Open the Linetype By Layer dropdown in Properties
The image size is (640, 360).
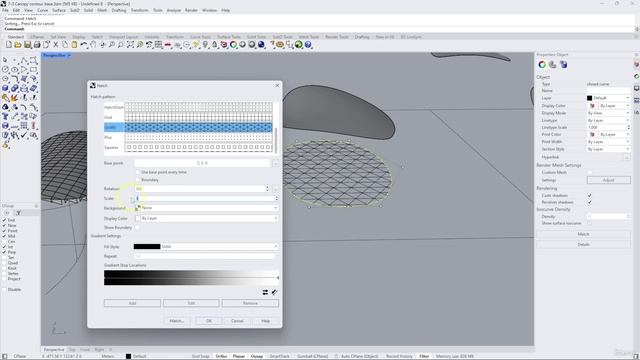[609, 120]
